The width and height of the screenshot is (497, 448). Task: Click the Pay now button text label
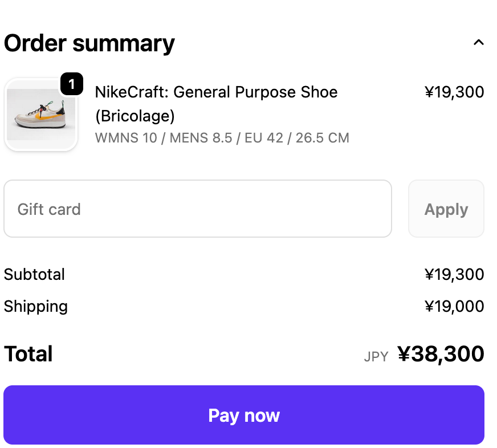coord(244,415)
